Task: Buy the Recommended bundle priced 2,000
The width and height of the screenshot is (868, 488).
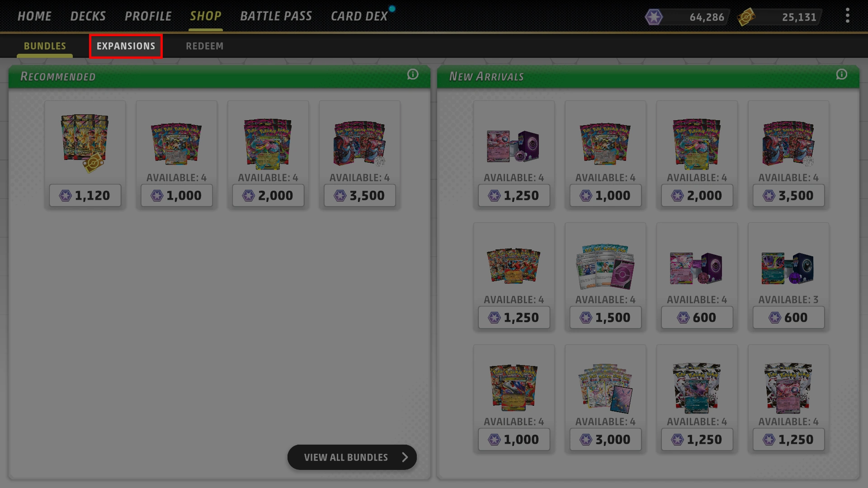Action: pos(268,196)
